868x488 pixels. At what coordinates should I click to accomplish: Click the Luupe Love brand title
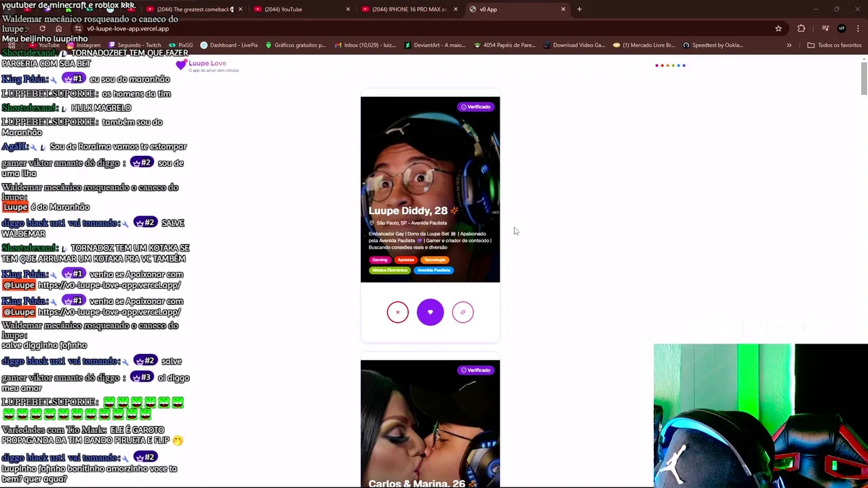tap(208, 63)
